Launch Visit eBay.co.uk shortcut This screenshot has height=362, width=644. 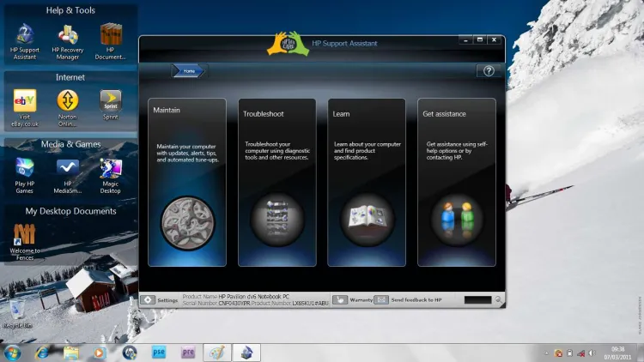pyautogui.click(x=25, y=101)
